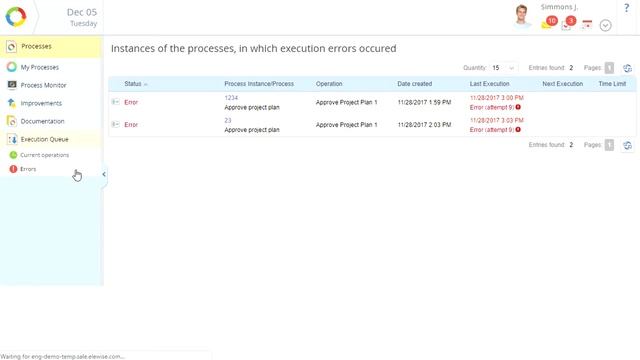Click the My Processes ring icon
Screen dimensions: 640x360
(x=11, y=67)
